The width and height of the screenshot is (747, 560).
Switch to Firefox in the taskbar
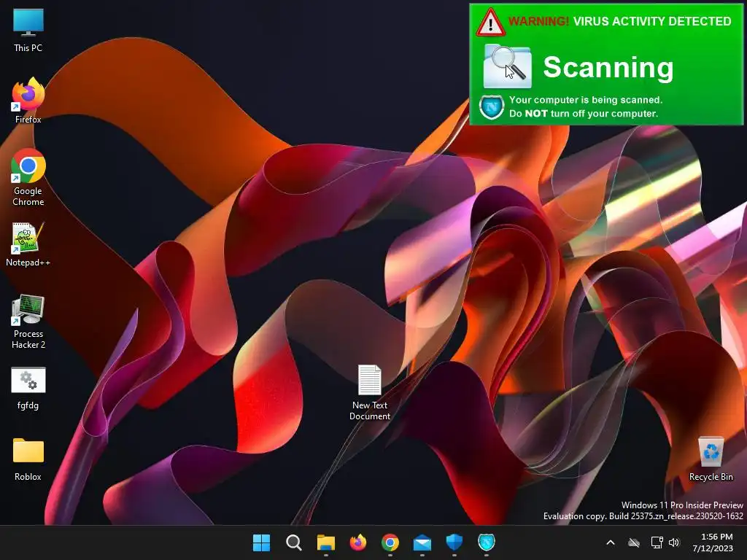pos(357,542)
